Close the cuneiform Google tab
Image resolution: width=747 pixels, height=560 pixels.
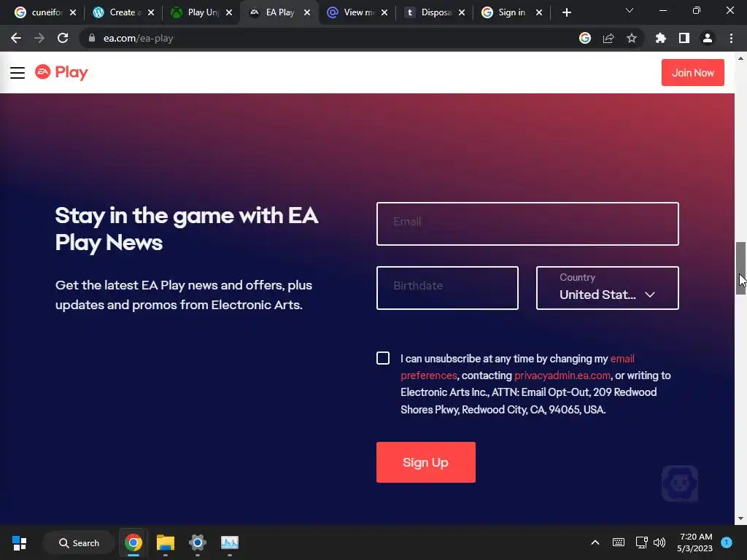pyautogui.click(x=73, y=12)
